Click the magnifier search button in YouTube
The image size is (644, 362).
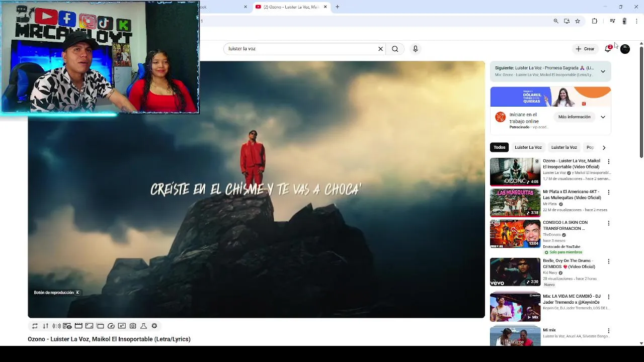(395, 49)
